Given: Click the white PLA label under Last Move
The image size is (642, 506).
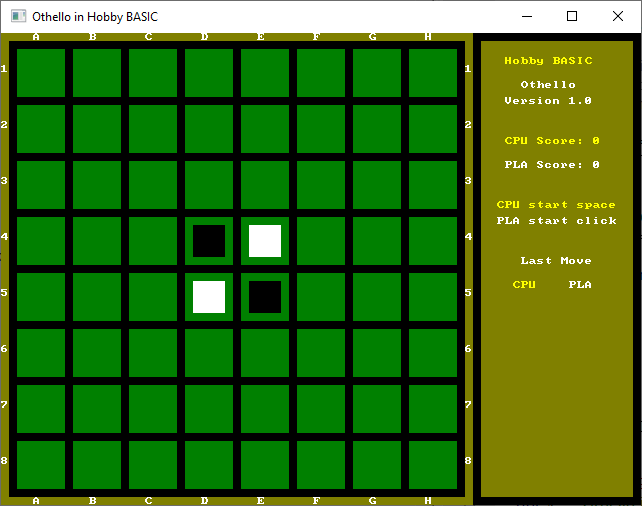Looking at the screenshot, I should tap(580, 285).
